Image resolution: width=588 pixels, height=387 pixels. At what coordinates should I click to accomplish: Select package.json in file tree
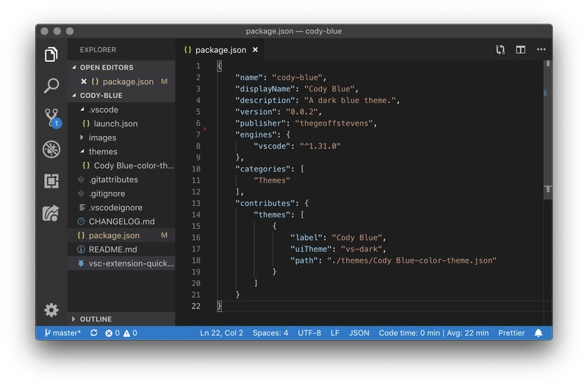pos(121,235)
